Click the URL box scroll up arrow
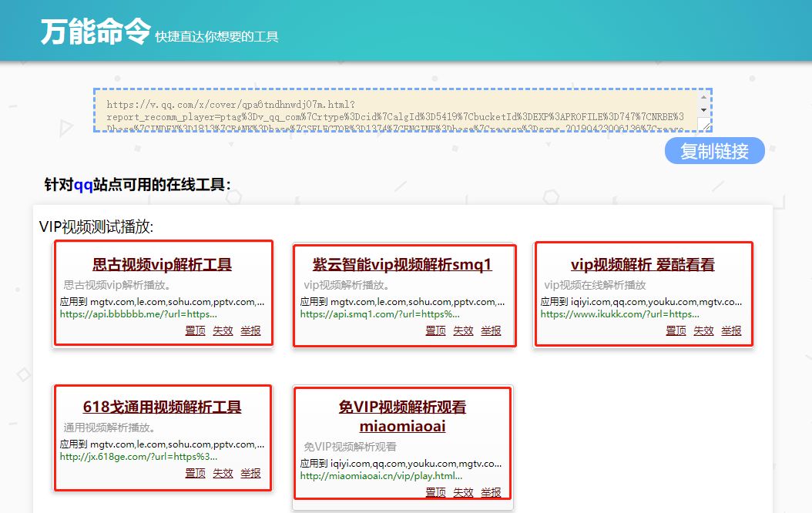812x513 pixels. tap(703, 97)
